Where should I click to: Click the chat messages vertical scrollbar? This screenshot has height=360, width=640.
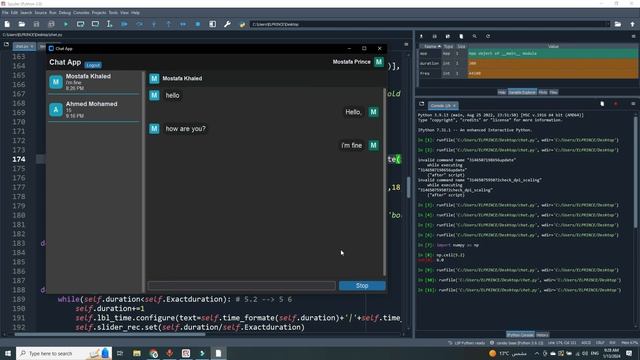384,182
